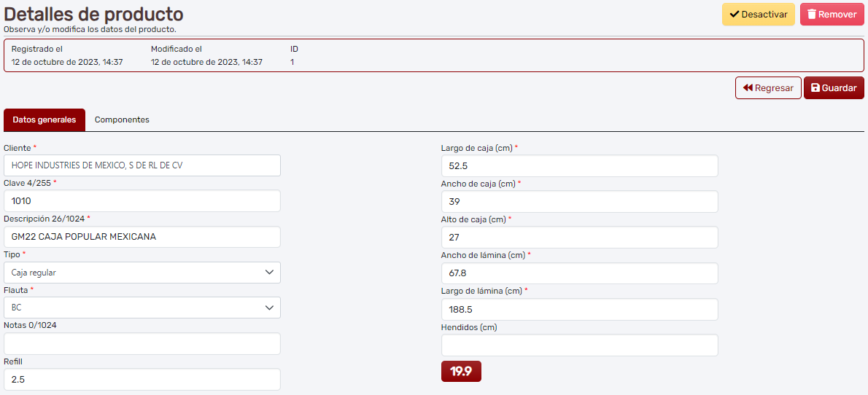Click the empty Notas field

tap(142, 343)
